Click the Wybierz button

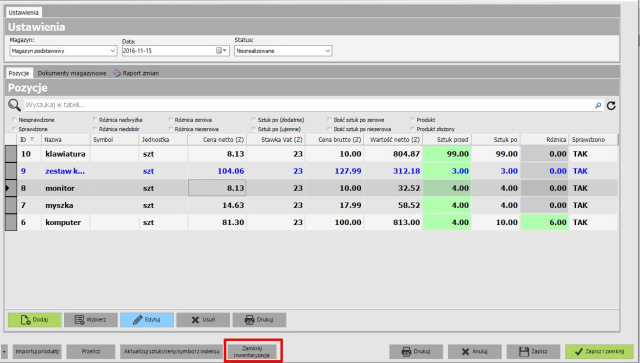point(91,320)
